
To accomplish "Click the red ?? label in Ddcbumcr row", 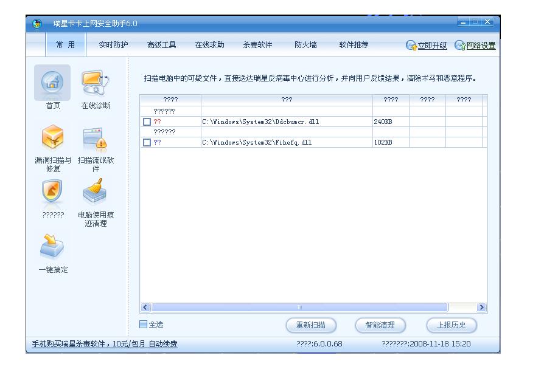I will point(157,122).
